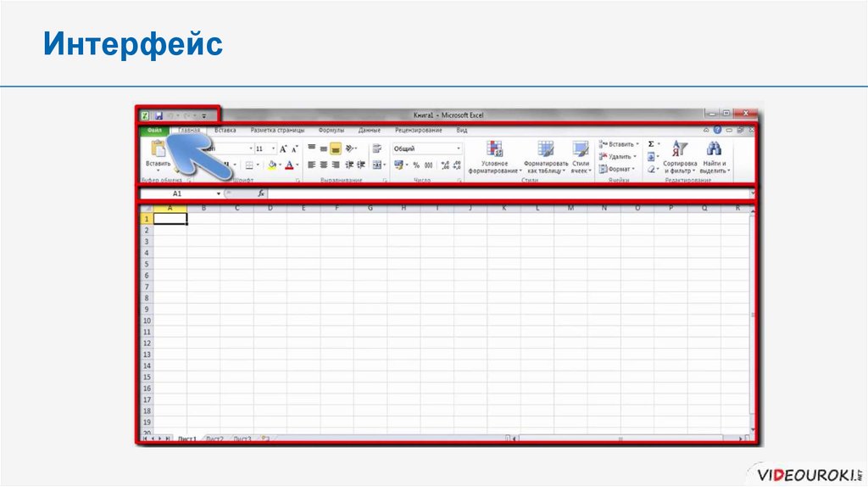Image resolution: width=868 pixels, height=487 pixels.
Task: Click the Increase Indent icon
Action: pos(361,165)
